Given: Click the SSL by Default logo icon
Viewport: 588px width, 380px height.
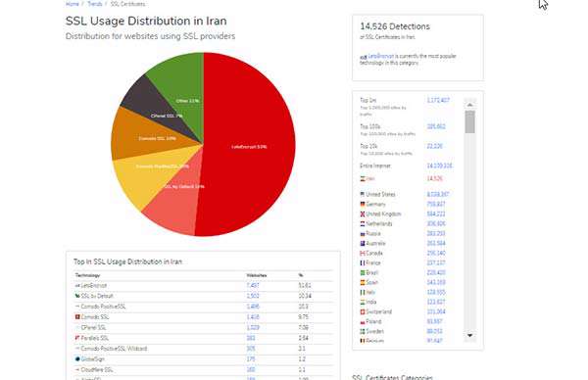Looking at the screenshot, I should [77, 296].
